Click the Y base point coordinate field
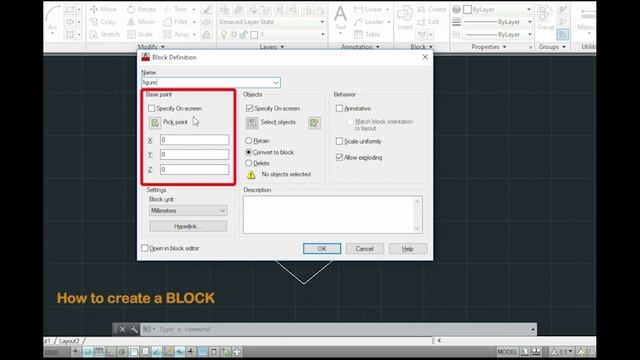 [x=194, y=154]
